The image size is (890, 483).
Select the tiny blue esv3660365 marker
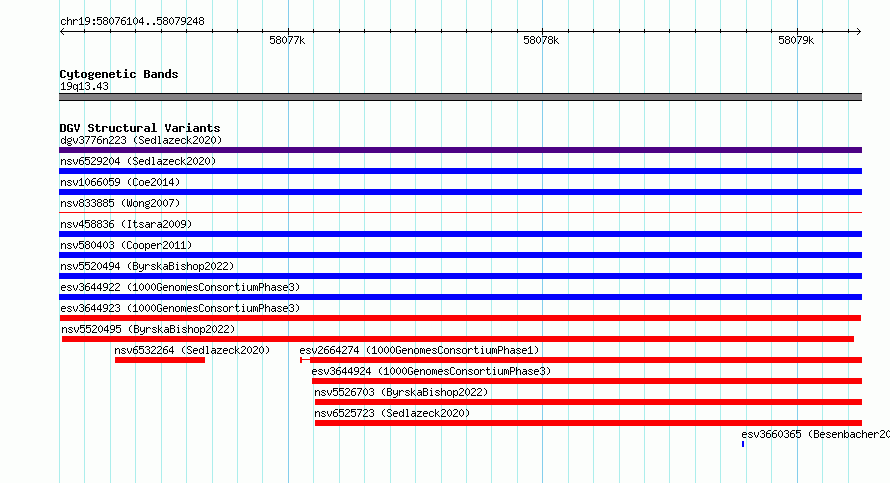tap(743, 444)
